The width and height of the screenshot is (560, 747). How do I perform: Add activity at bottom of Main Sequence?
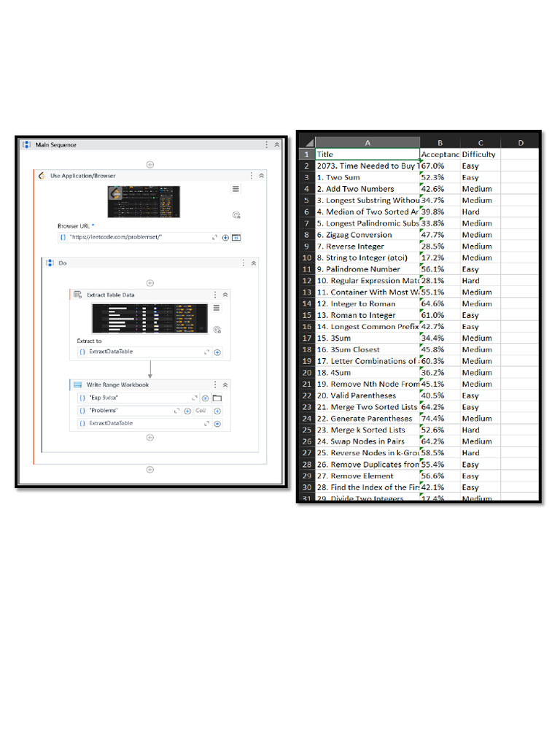pos(150,469)
